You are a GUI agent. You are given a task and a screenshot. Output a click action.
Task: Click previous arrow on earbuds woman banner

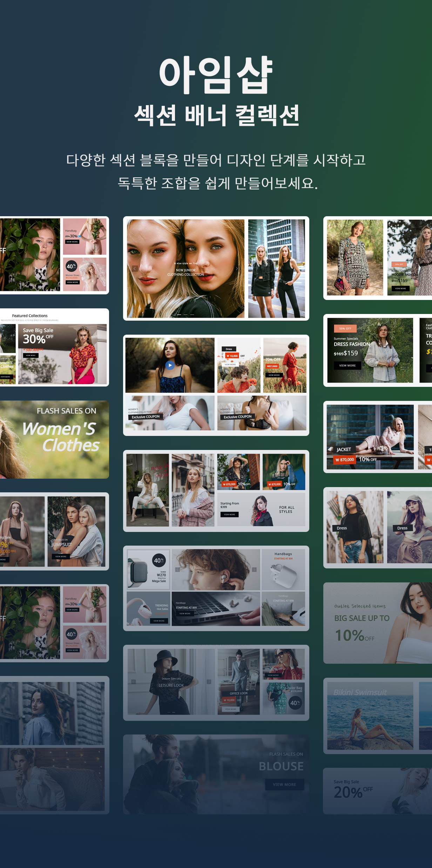tap(177, 569)
